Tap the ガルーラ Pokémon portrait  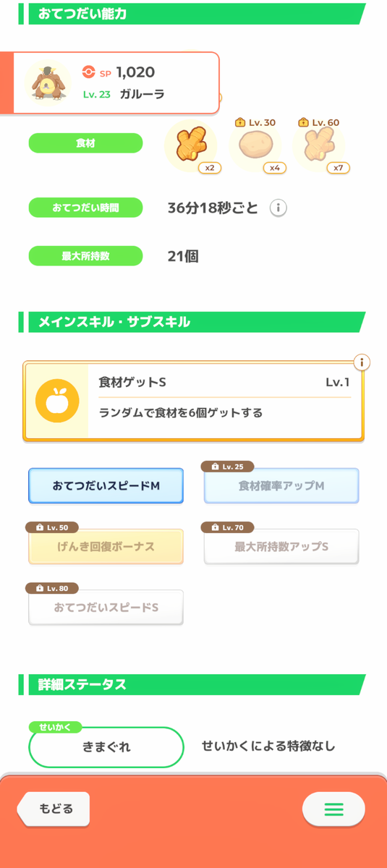tap(47, 81)
